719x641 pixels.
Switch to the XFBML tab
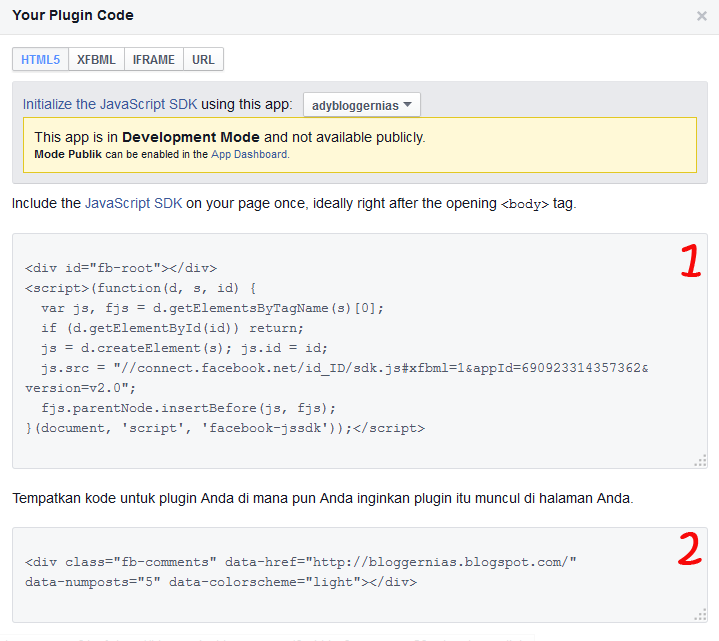[x=96, y=60]
